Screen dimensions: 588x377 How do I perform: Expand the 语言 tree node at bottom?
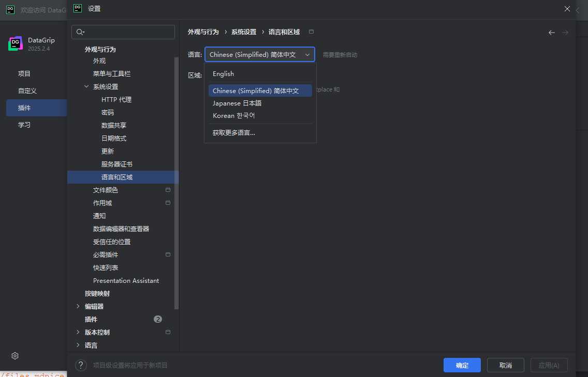click(78, 345)
